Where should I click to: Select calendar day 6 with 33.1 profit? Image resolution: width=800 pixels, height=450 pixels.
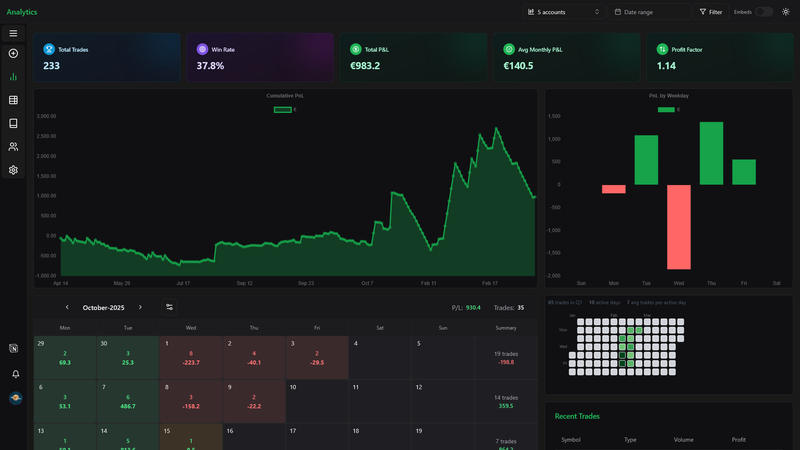click(65, 401)
